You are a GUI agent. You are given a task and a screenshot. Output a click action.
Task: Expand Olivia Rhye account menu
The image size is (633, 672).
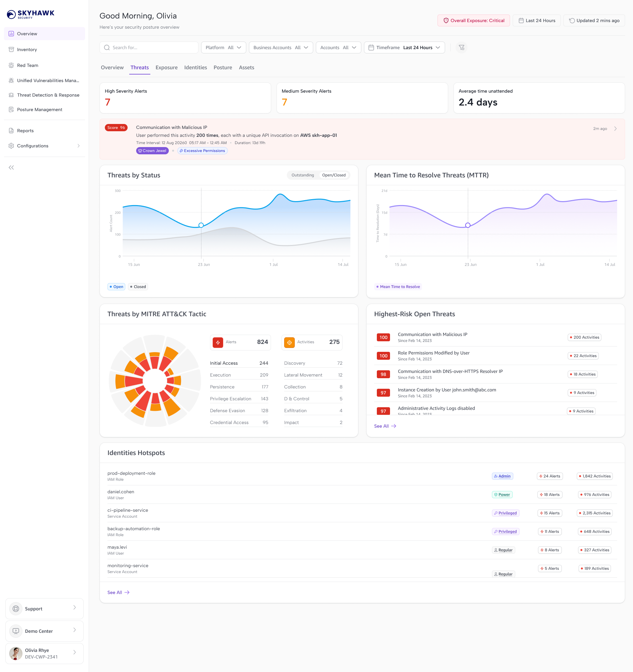(x=44, y=653)
